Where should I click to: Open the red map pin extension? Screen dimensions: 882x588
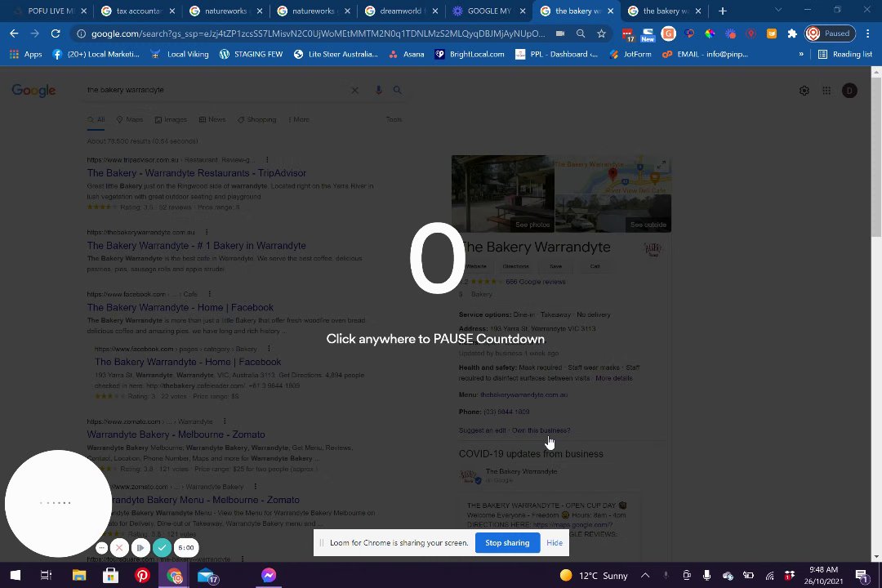(x=751, y=33)
